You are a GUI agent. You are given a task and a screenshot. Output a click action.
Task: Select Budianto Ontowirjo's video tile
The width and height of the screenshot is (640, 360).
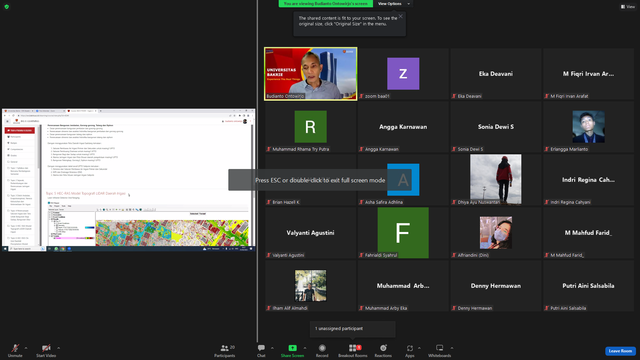311,73
